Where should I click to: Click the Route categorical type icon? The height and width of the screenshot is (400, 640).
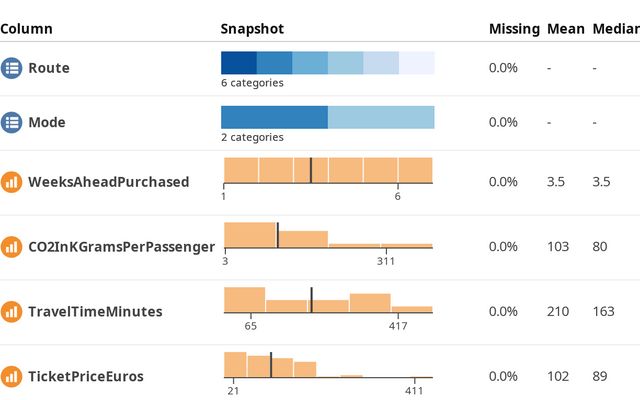click(11, 68)
